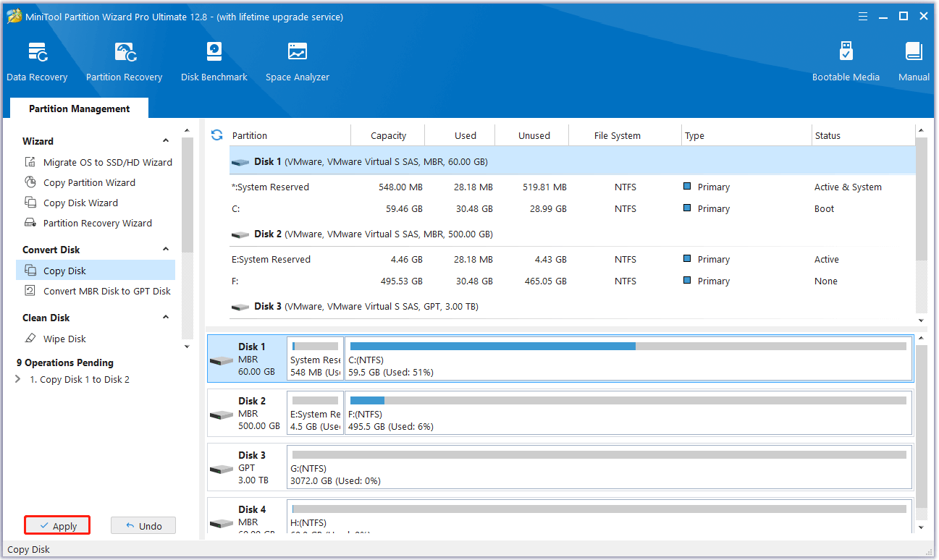The width and height of the screenshot is (939, 560).
Task: Open Disk Benchmark
Action: pyautogui.click(x=214, y=62)
